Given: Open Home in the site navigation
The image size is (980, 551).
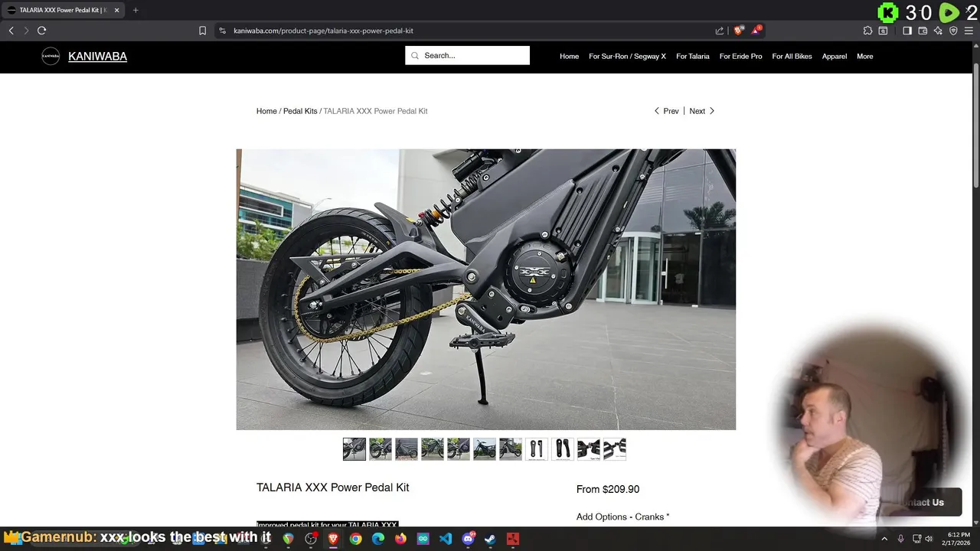Looking at the screenshot, I should (x=569, y=57).
